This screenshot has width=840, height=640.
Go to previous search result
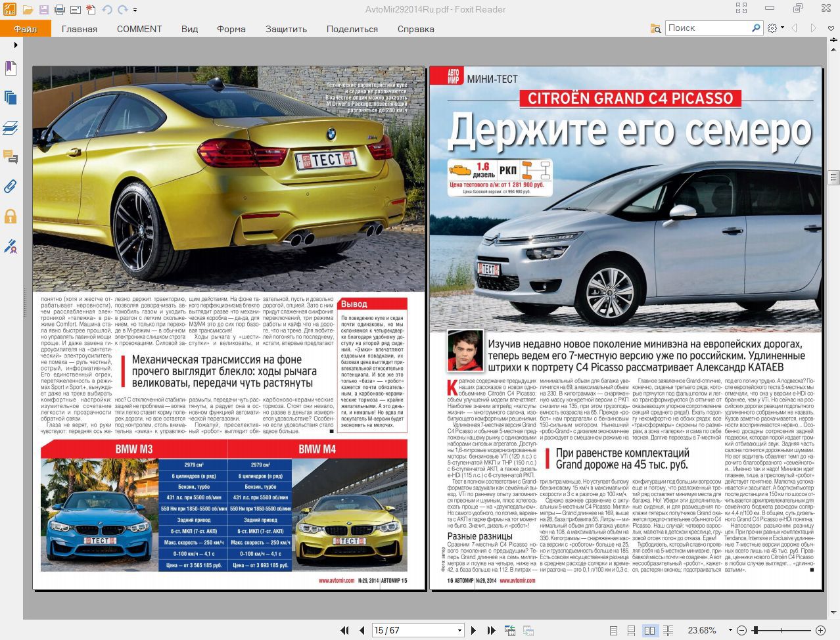(x=795, y=28)
